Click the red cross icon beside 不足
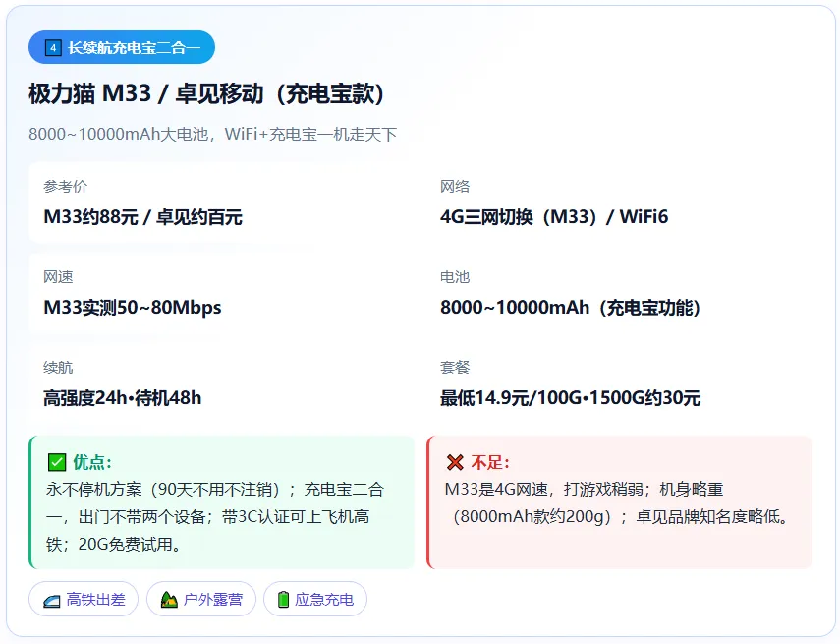 (x=455, y=462)
